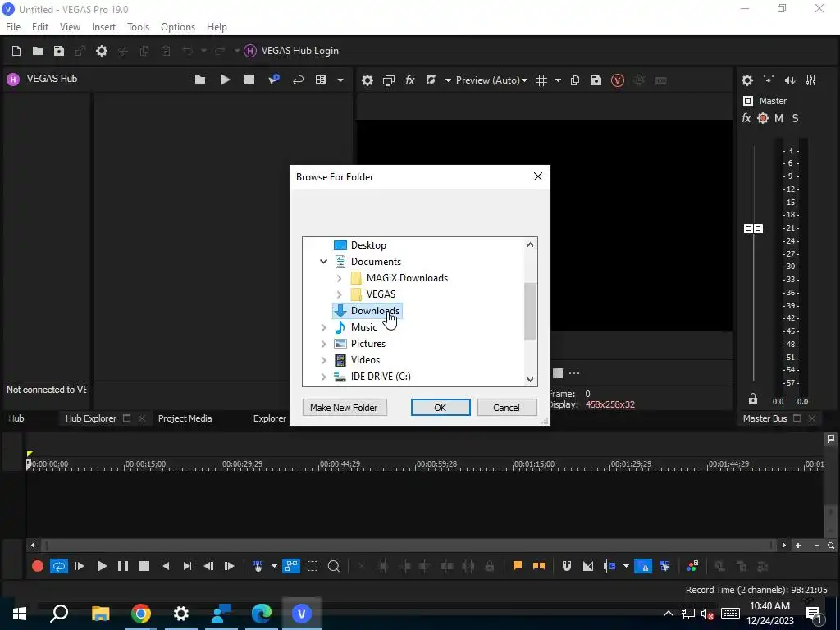Confirm folder selection with OK
Screen dimensions: 840x630
441,408
